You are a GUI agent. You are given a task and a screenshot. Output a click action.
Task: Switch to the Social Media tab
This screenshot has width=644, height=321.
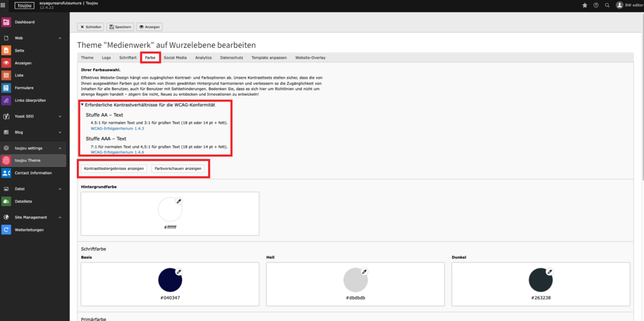[x=175, y=57]
